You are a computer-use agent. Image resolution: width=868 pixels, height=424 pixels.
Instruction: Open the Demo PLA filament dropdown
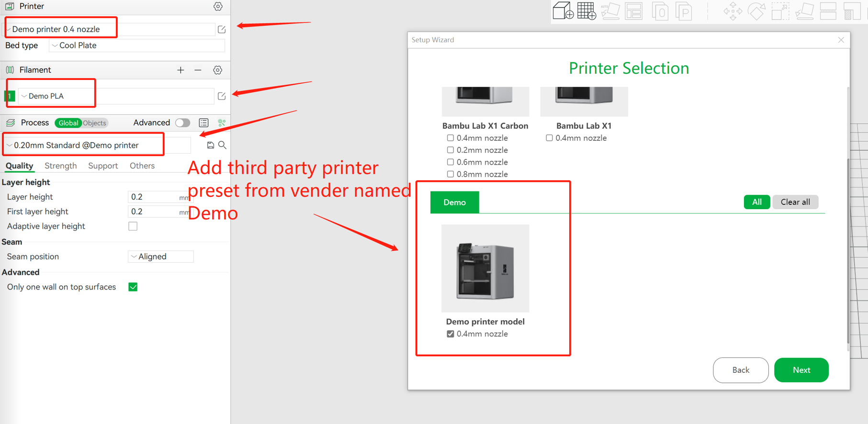coord(116,96)
